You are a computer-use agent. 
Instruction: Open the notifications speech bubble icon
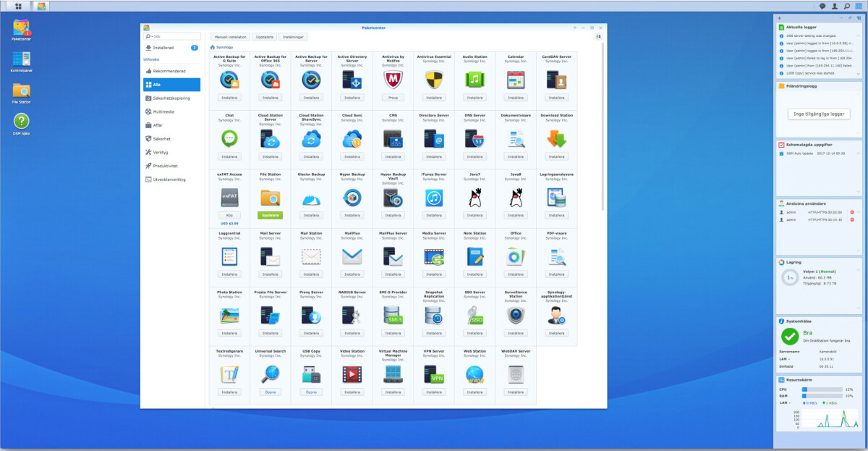point(822,6)
